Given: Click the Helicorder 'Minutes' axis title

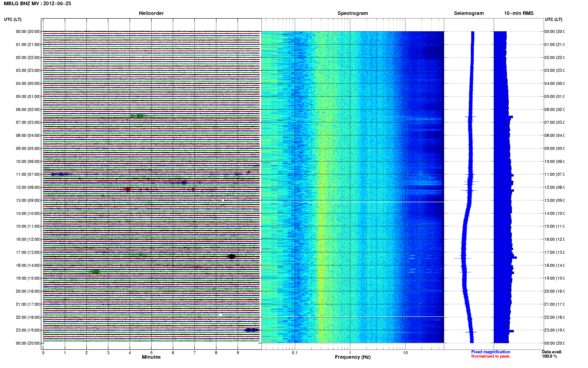Looking at the screenshot, I should point(151,357).
